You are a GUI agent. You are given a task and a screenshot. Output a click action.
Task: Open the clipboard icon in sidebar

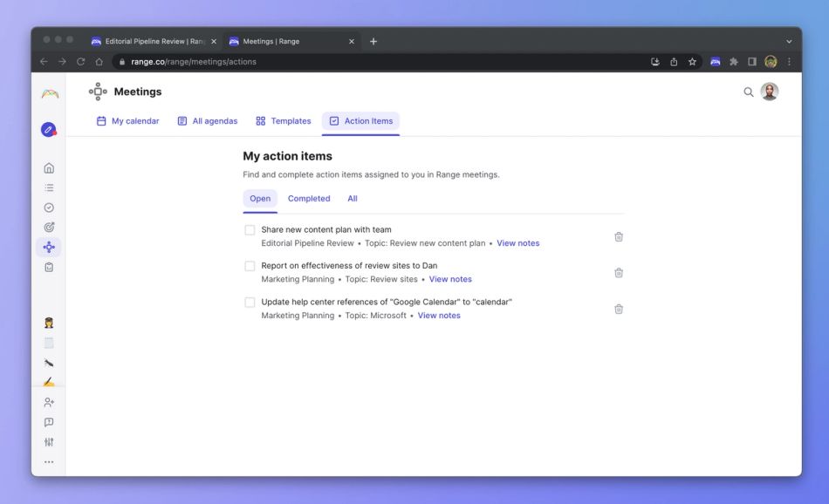[49, 268]
